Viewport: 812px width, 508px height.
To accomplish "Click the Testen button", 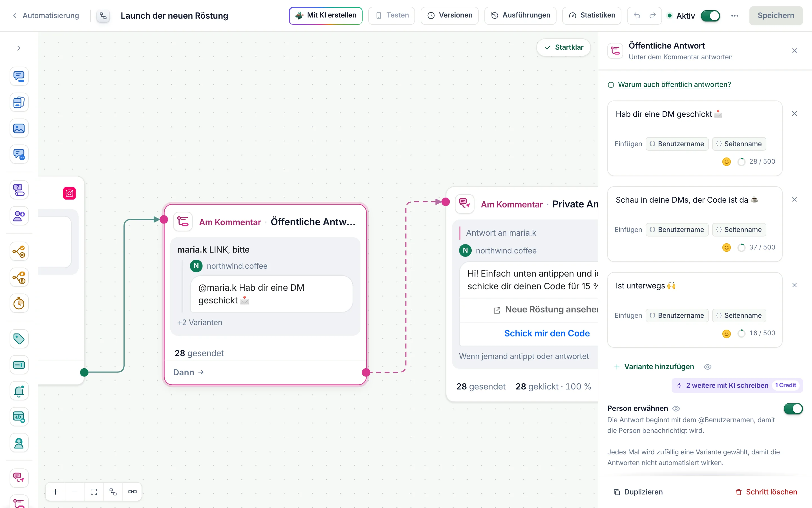I will pos(392,16).
